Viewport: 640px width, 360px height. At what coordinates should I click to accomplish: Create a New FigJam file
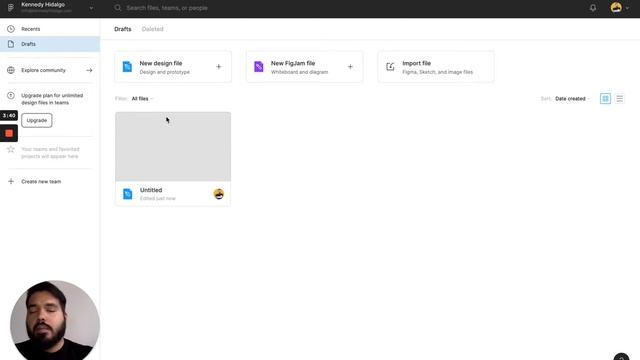tap(304, 67)
